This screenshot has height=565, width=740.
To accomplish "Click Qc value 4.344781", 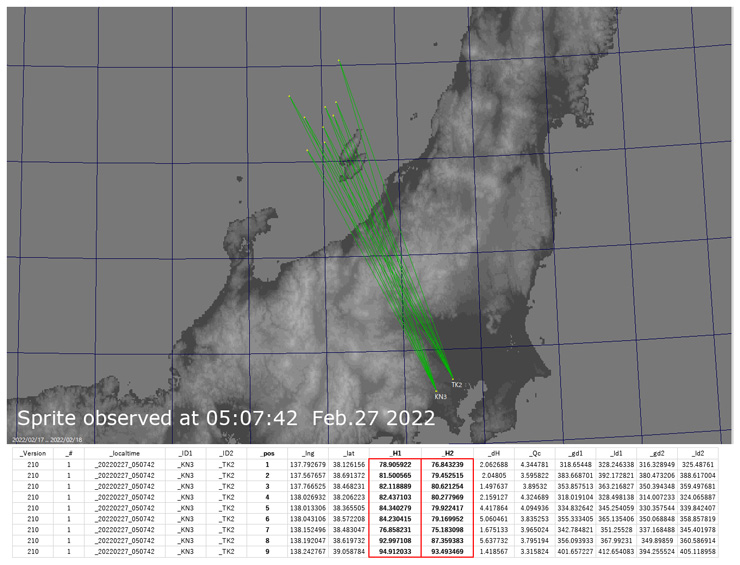I will [x=535, y=465].
